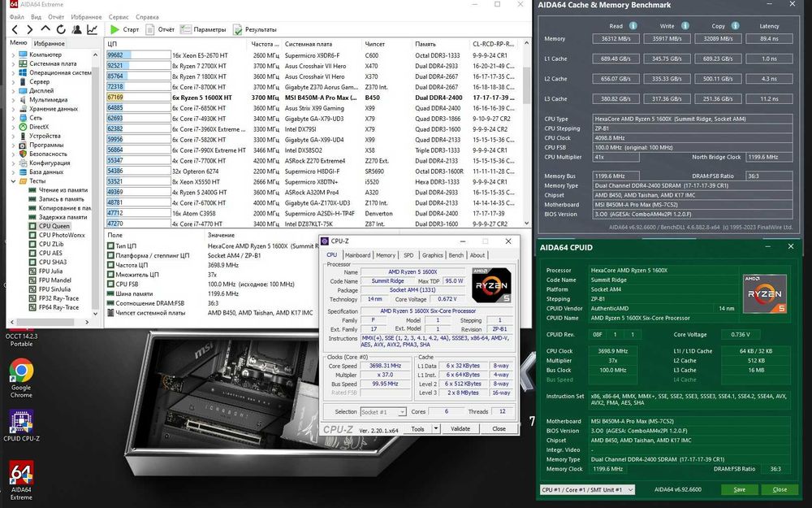
Task: Open Google Chrome desktop icon
Action: [x=21, y=378]
